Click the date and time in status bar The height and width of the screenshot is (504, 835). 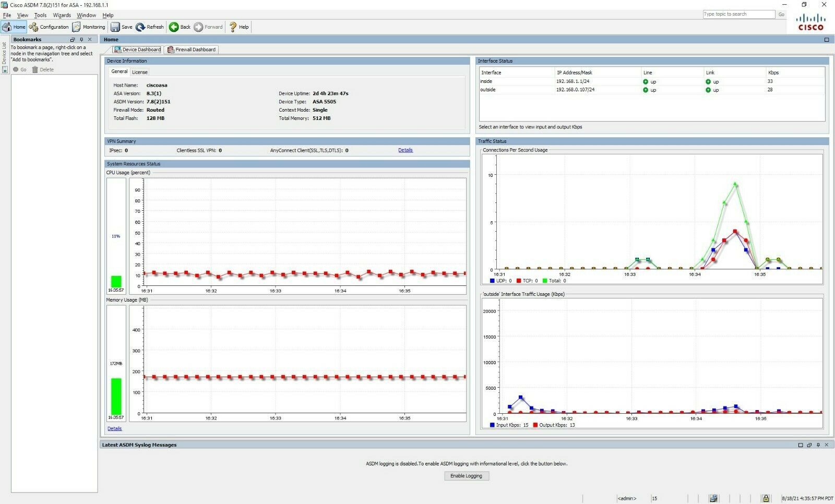(x=807, y=499)
